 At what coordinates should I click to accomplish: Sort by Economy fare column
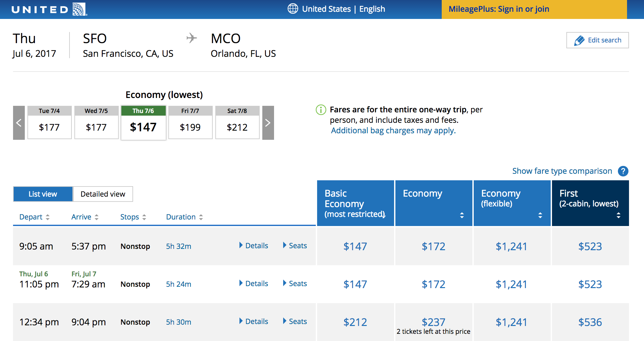click(462, 215)
